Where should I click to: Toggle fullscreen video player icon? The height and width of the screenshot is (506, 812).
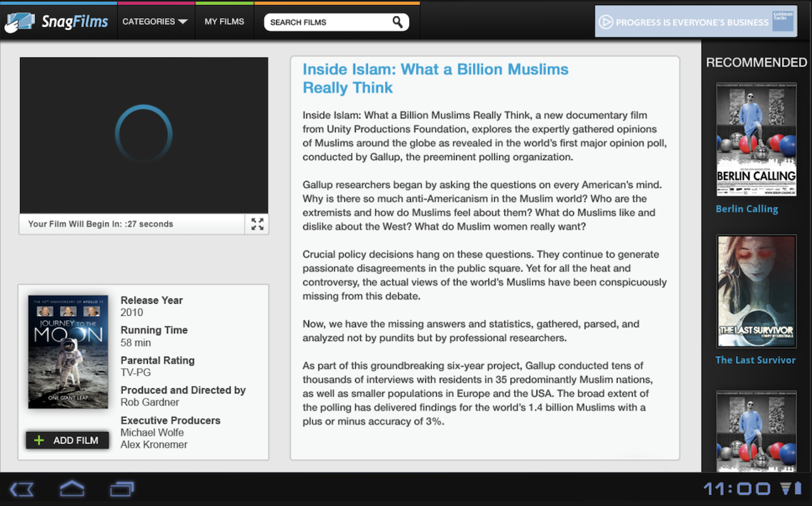point(258,224)
